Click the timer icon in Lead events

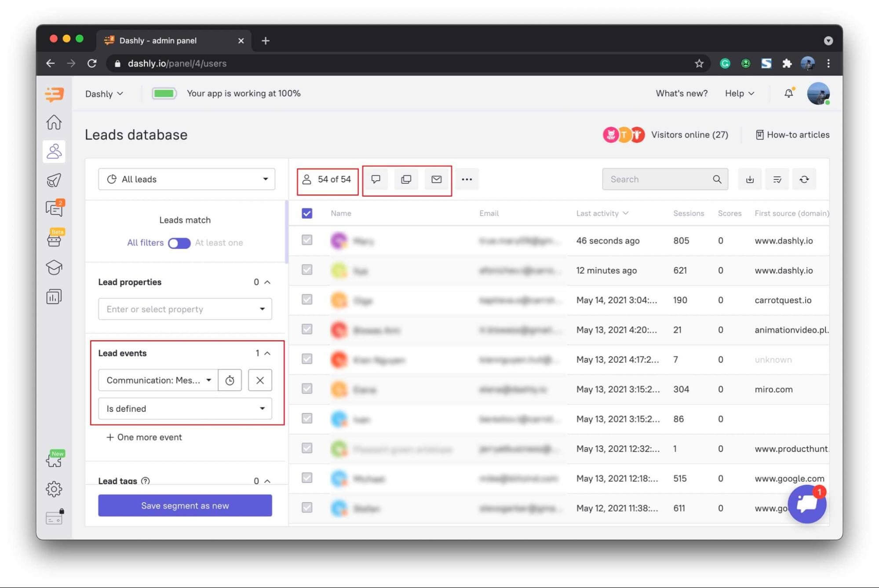pos(230,380)
